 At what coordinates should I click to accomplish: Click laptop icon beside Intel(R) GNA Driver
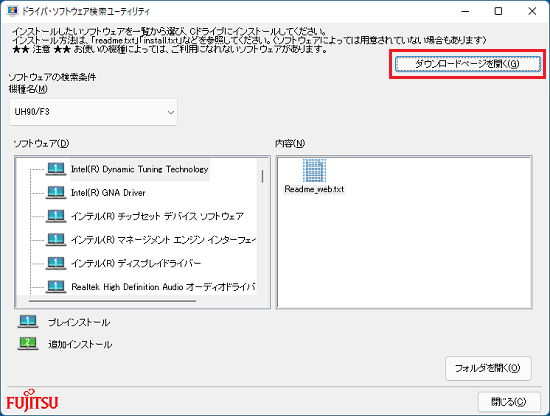(x=56, y=193)
